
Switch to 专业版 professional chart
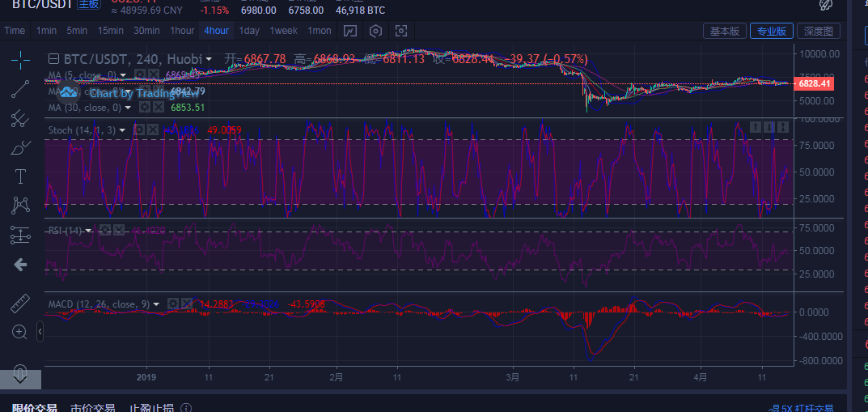[x=772, y=31]
